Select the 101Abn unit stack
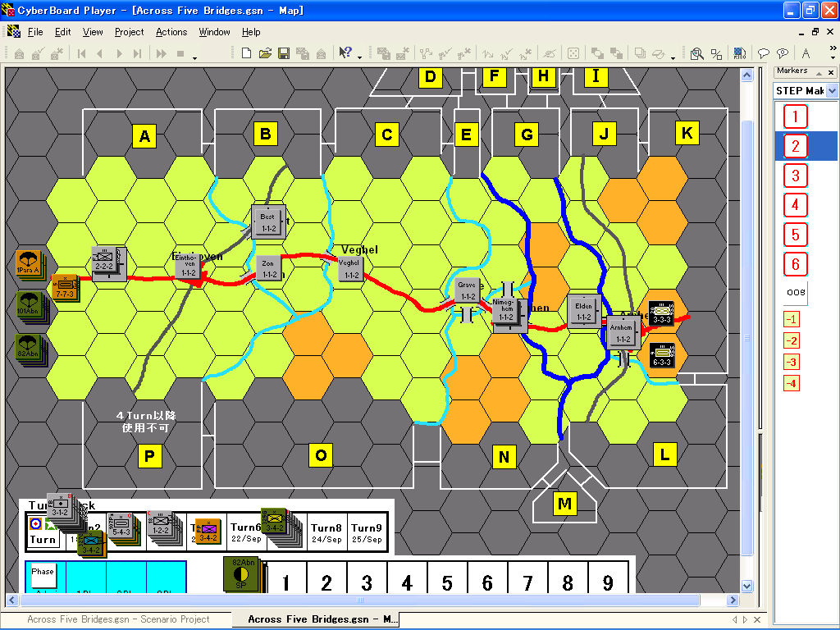The height and width of the screenshot is (630, 840). click(31, 307)
